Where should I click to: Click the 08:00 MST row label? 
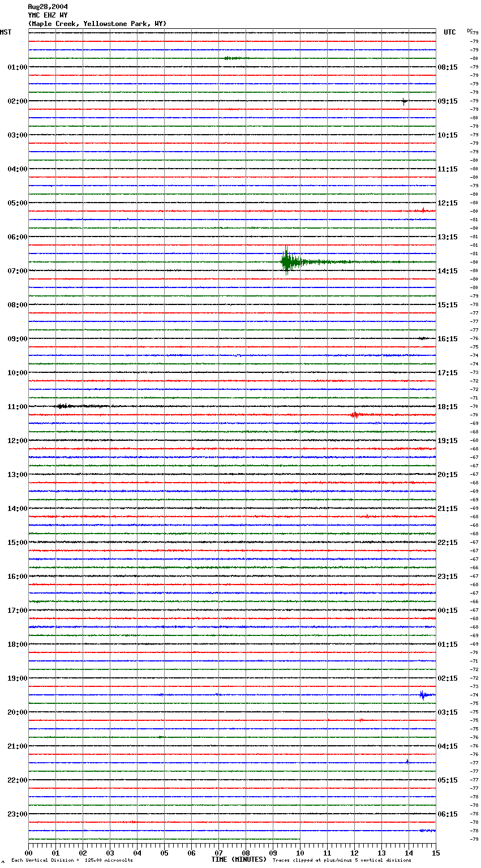coord(17,305)
